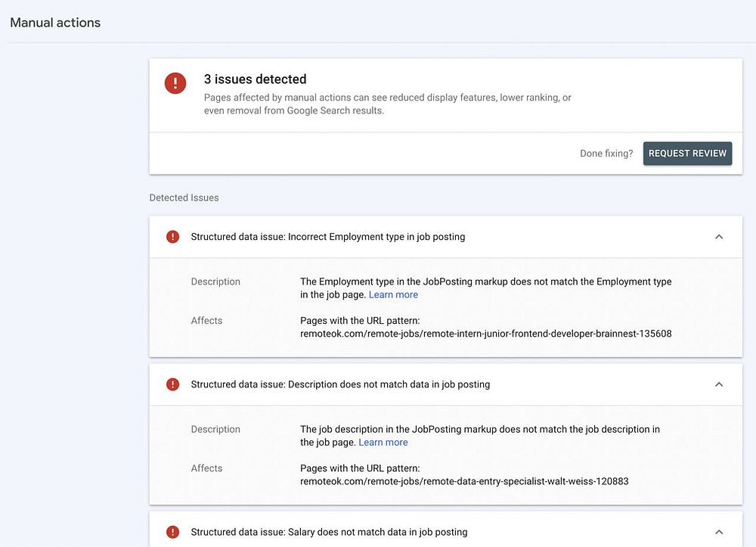
Task: Select the Salary does not match issue title
Action: tap(329, 532)
